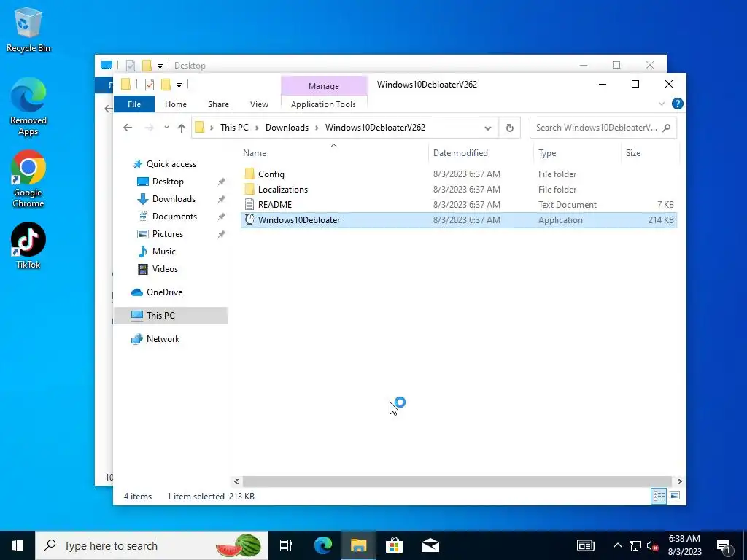Expand the Downloads breadcrumb chevron
The height and width of the screenshot is (560, 747).
317,128
